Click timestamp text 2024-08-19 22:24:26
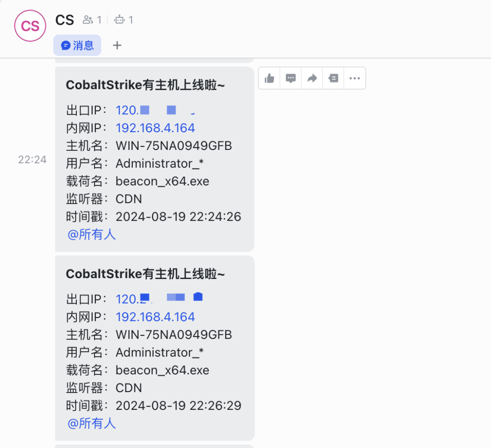Viewport: 491px width, 448px height. click(x=179, y=216)
